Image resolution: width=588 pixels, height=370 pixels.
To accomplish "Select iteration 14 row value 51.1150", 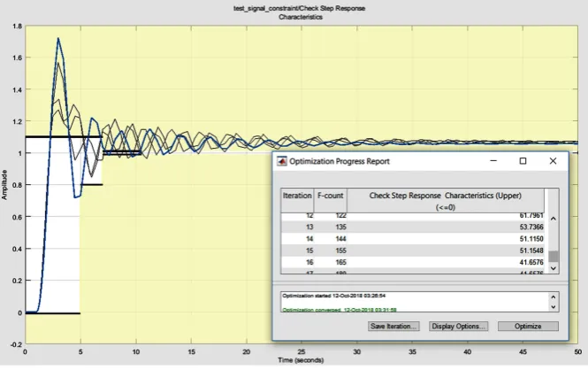I will [531, 239].
